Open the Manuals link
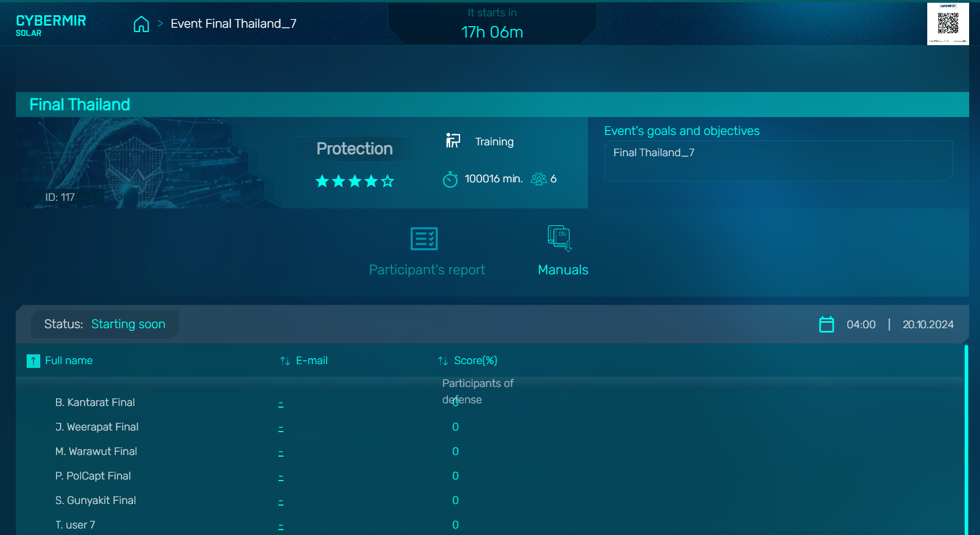The height and width of the screenshot is (535, 980). click(x=563, y=270)
